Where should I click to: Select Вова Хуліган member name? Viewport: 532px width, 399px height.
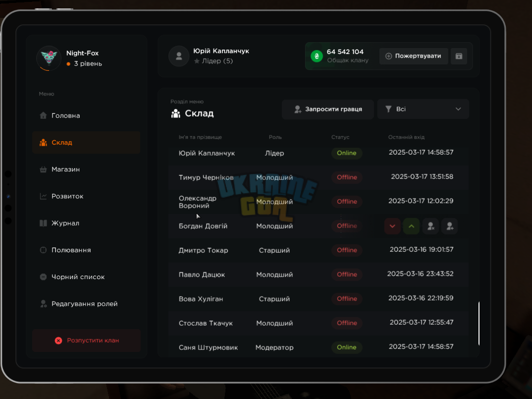click(x=201, y=299)
